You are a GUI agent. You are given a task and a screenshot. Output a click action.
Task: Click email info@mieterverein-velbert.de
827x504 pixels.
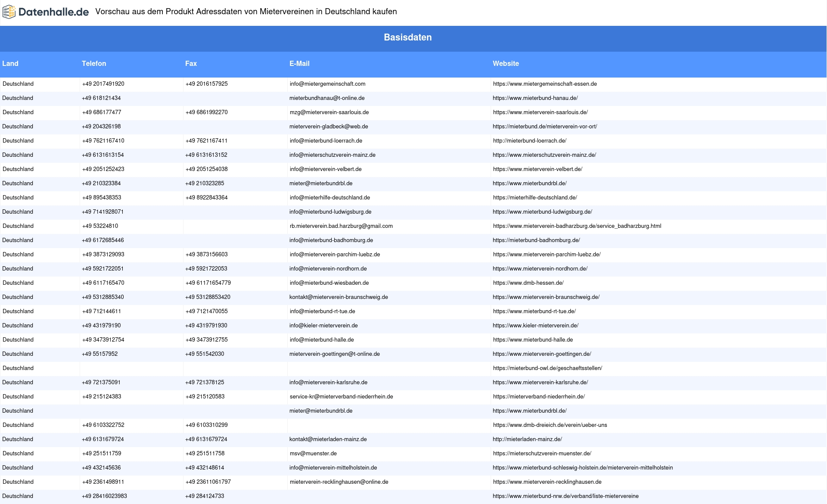point(326,169)
